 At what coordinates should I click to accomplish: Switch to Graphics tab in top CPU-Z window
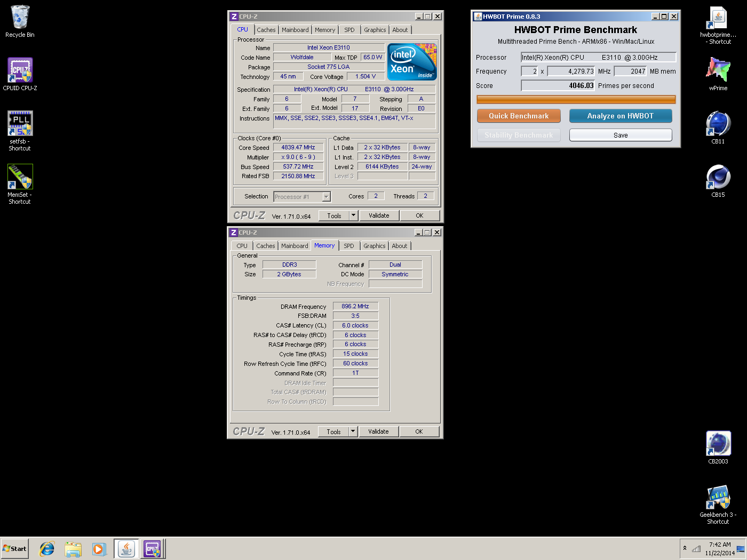(x=375, y=30)
